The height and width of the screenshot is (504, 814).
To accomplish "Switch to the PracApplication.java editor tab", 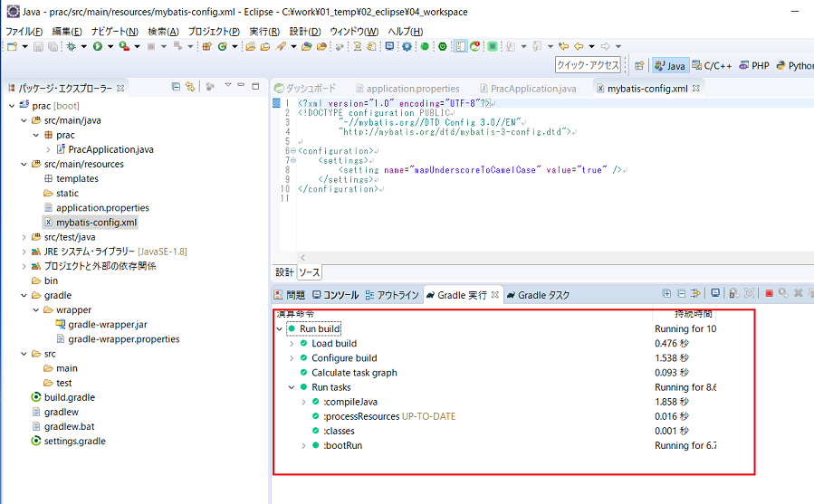I will (x=528, y=89).
